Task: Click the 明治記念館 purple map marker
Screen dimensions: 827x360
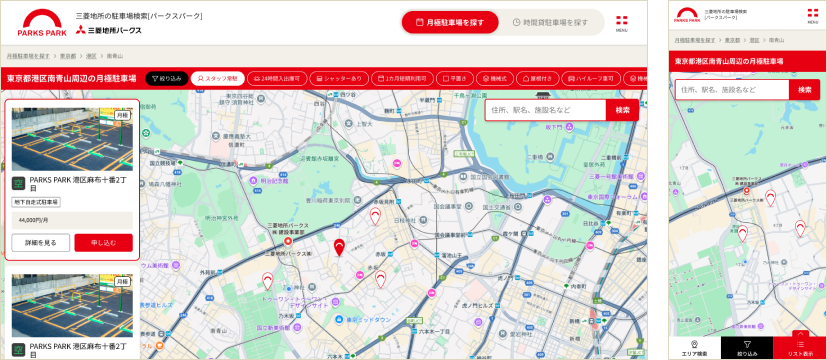Action: [254, 180]
